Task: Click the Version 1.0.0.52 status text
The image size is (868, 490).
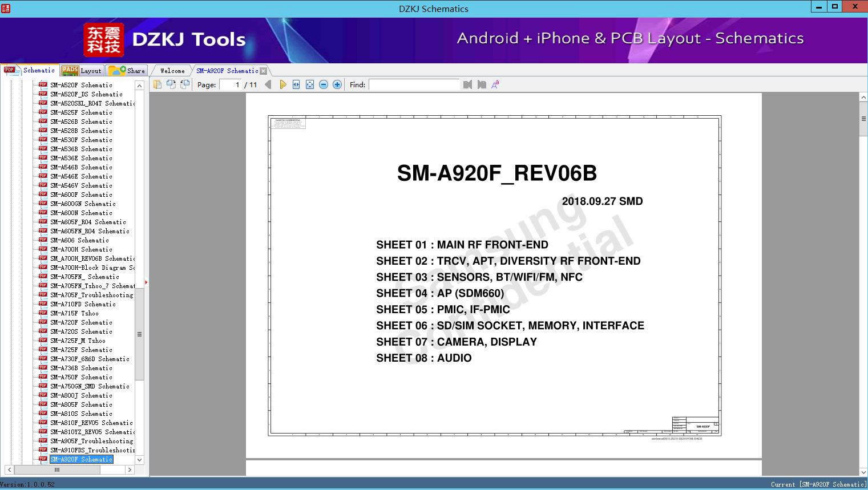Action: 27,484
